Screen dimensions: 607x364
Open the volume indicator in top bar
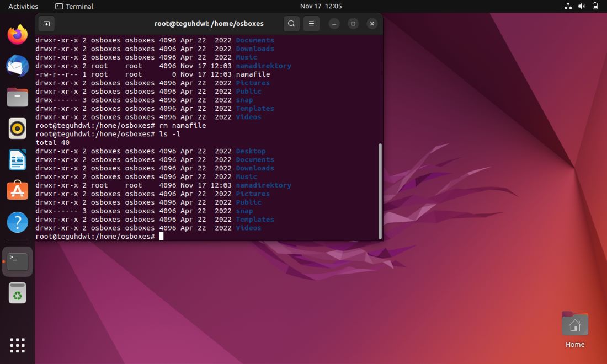(x=582, y=6)
